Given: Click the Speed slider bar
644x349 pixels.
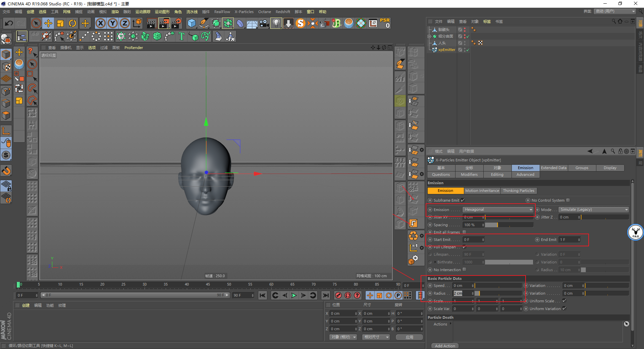Looking at the screenshot, I should click(x=498, y=286).
